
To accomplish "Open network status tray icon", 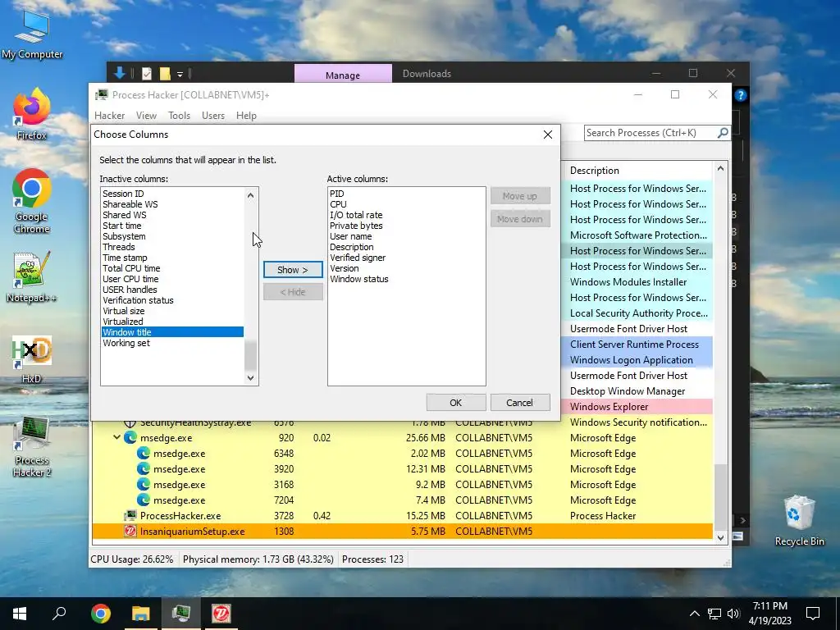I will (714, 614).
